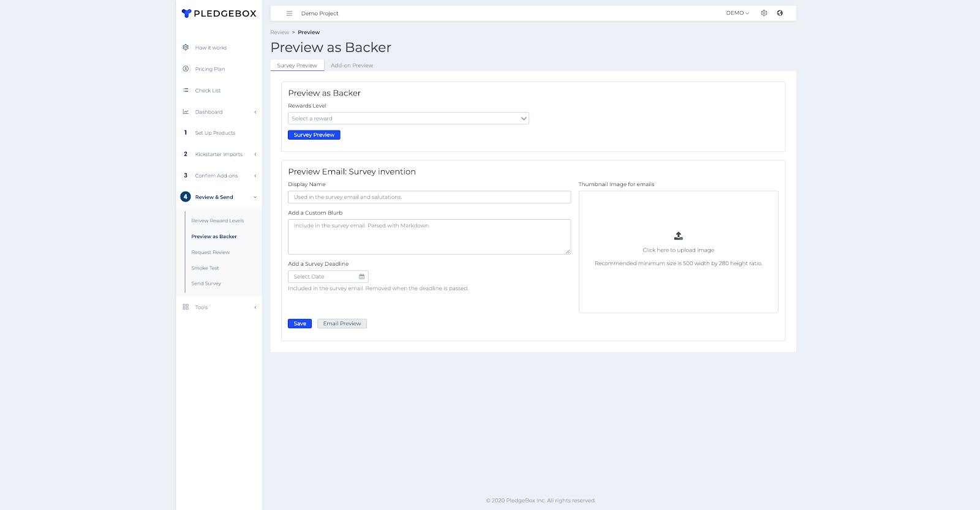The height and width of the screenshot is (510, 980).
Task: Click the PledgeBox logo icon
Action: [x=187, y=13]
